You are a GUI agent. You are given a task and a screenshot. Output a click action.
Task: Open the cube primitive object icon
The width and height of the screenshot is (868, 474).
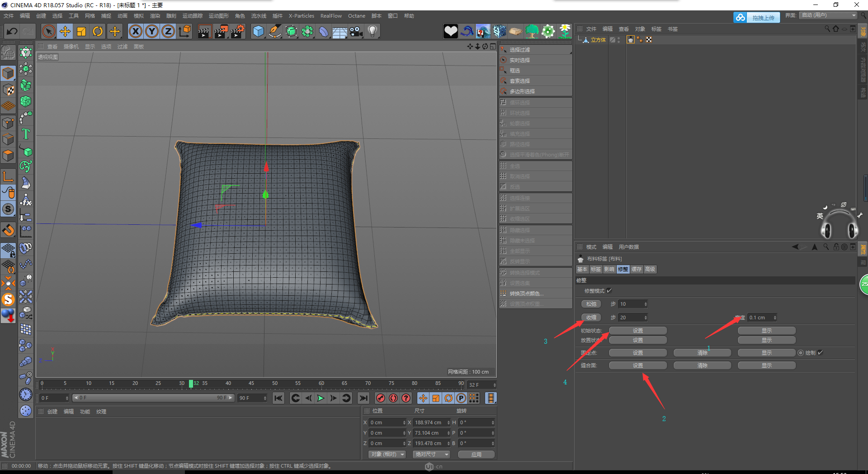click(x=258, y=31)
